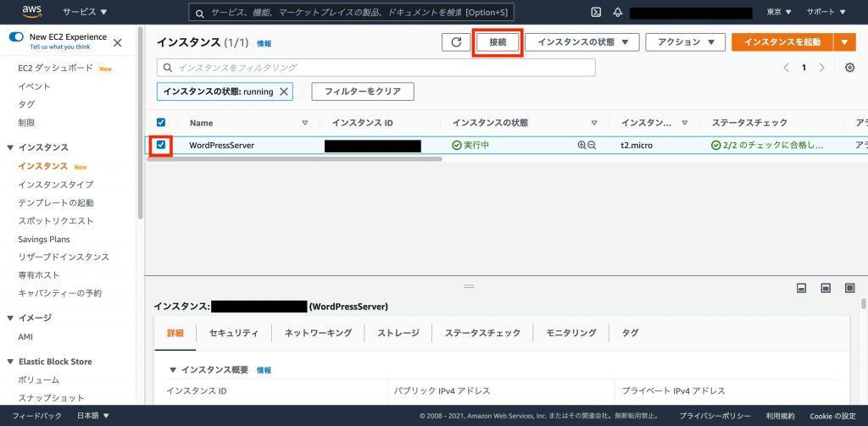Image resolution: width=868 pixels, height=426 pixels.
Task: Open the notifications bell icon
Action: (618, 12)
